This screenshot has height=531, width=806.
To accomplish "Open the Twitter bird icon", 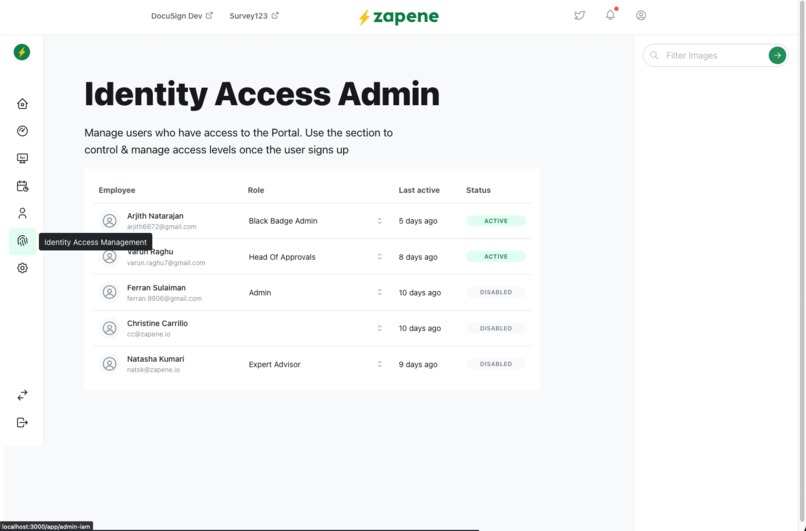I will (579, 15).
